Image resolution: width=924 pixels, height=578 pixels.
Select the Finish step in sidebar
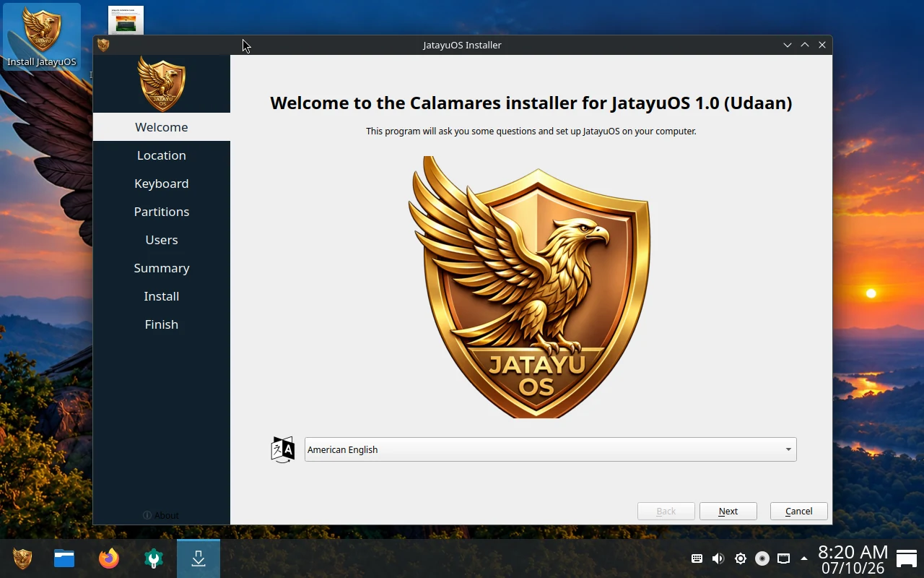[x=162, y=324]
